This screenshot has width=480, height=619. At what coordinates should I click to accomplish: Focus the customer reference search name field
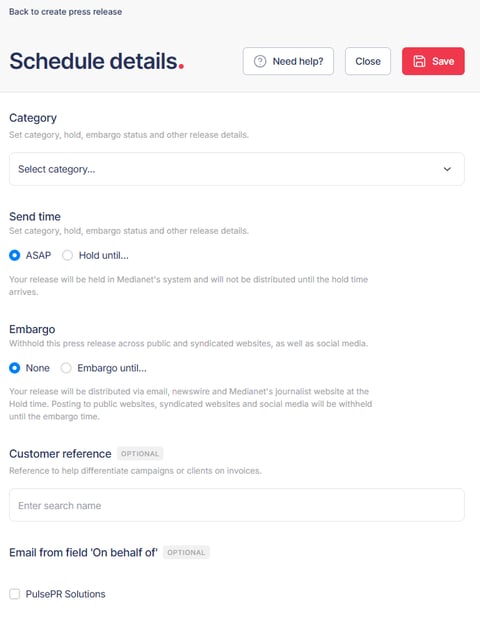click(x=237, y=505)
